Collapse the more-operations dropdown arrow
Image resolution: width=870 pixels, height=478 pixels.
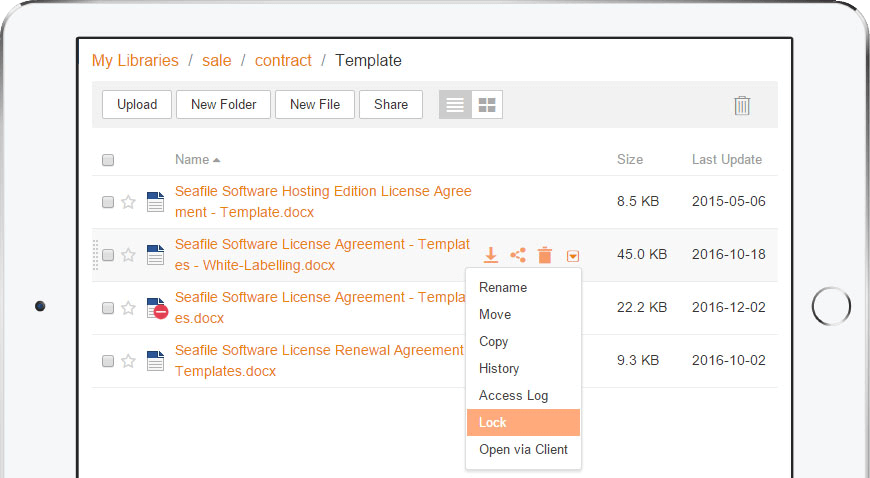click(573, 256)
